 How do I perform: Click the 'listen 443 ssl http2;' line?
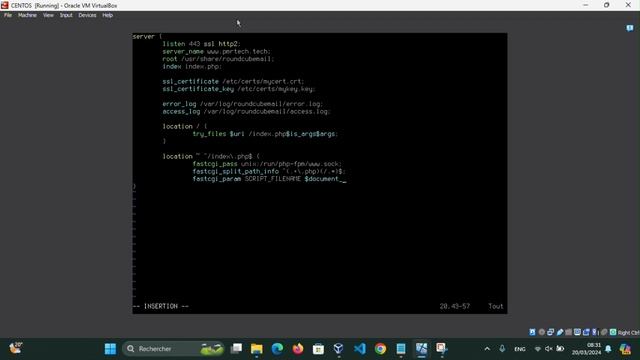202,44
